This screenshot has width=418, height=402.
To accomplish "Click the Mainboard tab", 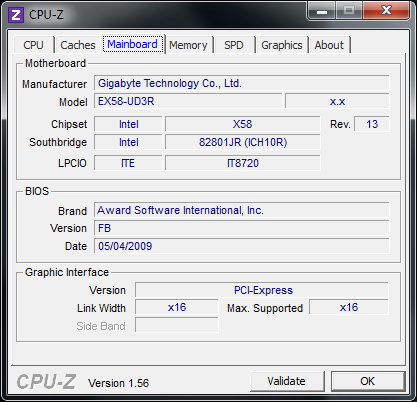I will (133, 44).
